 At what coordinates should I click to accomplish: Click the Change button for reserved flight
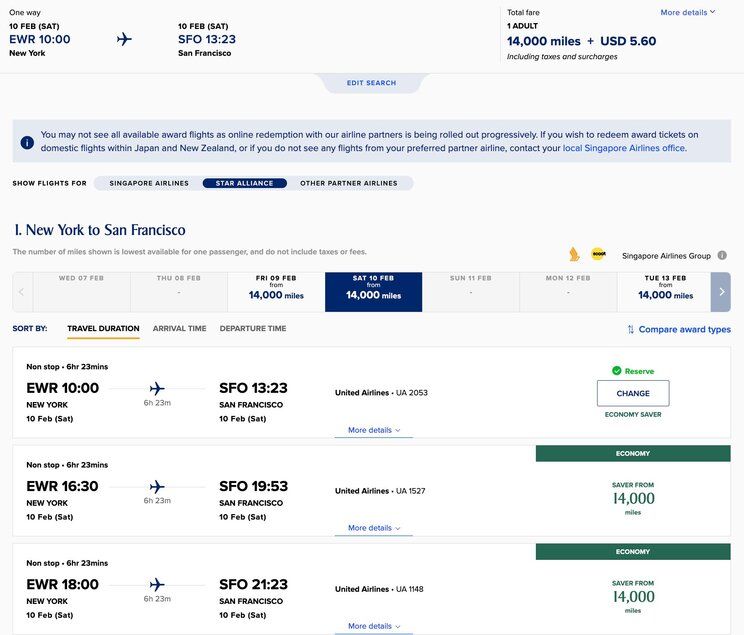[633, 393]
